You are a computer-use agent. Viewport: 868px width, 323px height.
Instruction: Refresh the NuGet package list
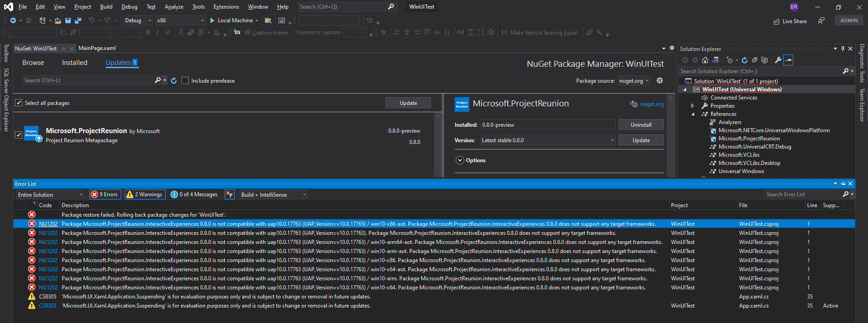pyautogui.click(x=174, y=80)
